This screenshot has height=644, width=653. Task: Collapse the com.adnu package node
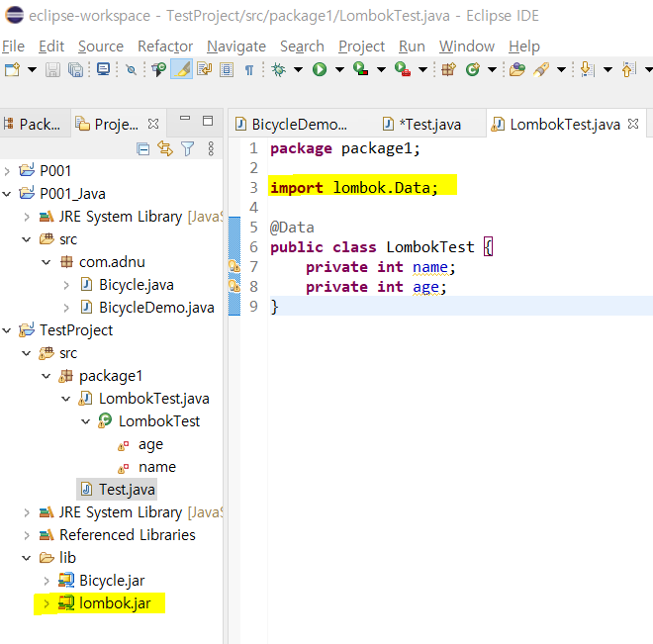[47, 262]
